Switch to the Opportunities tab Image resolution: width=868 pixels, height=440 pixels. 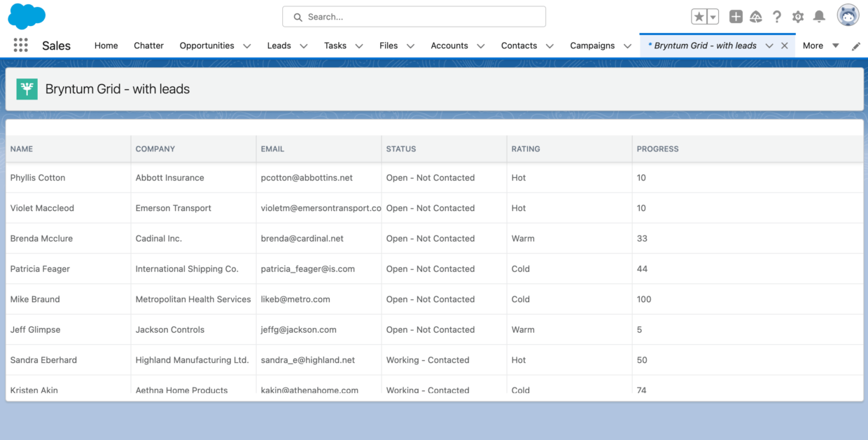pos(206,46)
